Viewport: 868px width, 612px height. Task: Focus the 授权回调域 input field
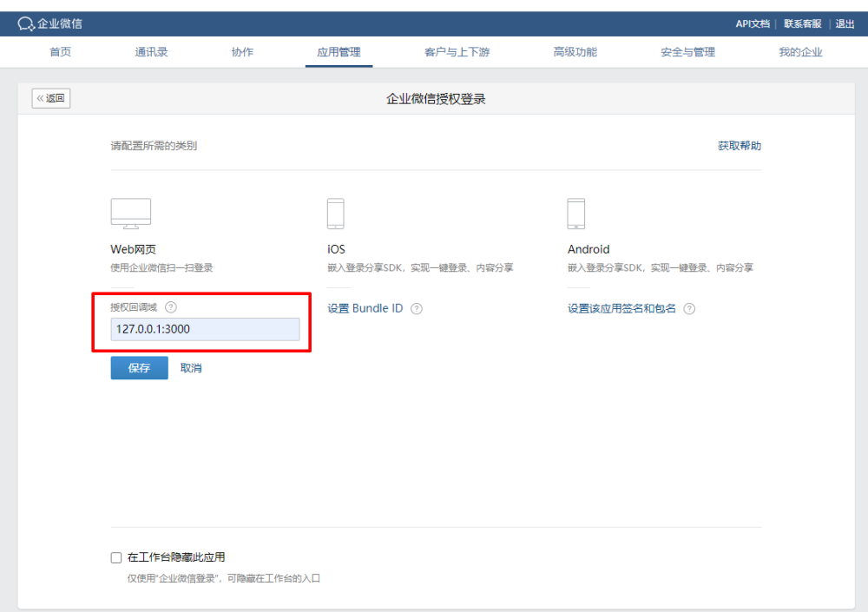pyautogui.click(x=206, y=329)
